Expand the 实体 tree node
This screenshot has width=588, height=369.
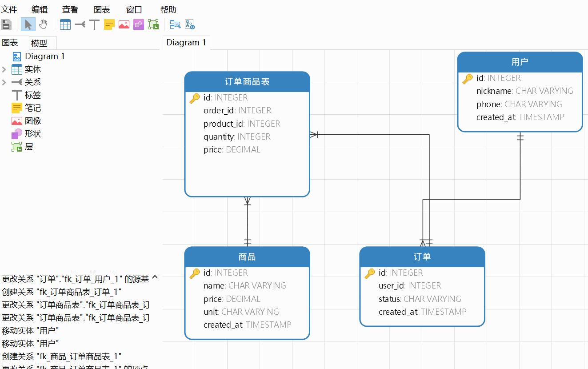pyautogui.click(x=4, y=69)
